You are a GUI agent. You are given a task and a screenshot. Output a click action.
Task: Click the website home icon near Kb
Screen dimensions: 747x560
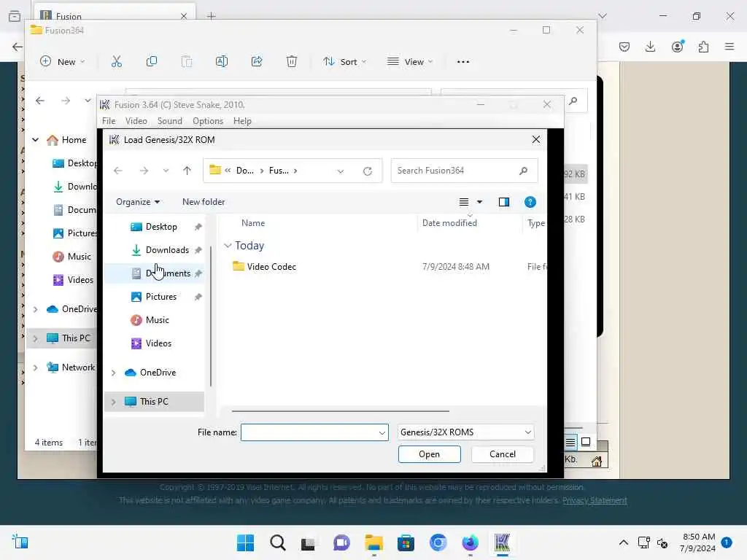coord(597,461)
